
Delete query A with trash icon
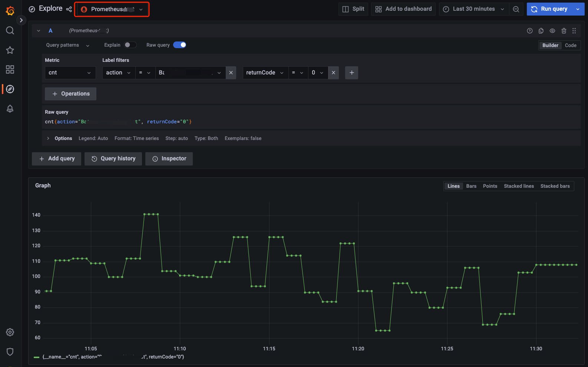(564, 31)
